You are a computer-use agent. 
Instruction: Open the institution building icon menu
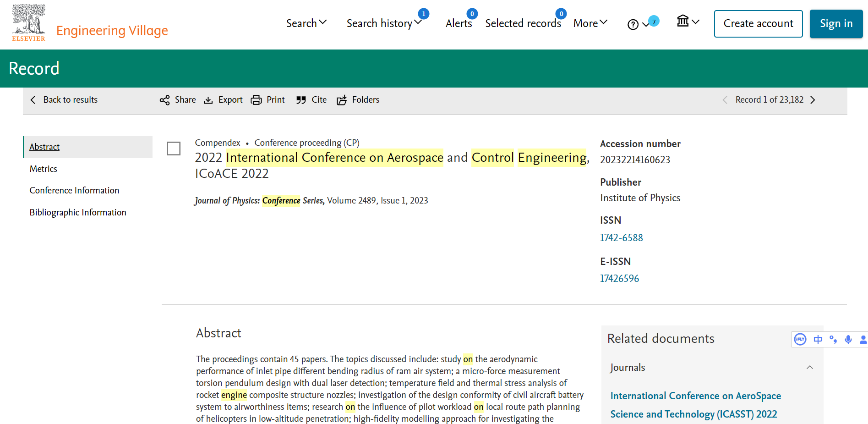[x=683, y=21]
